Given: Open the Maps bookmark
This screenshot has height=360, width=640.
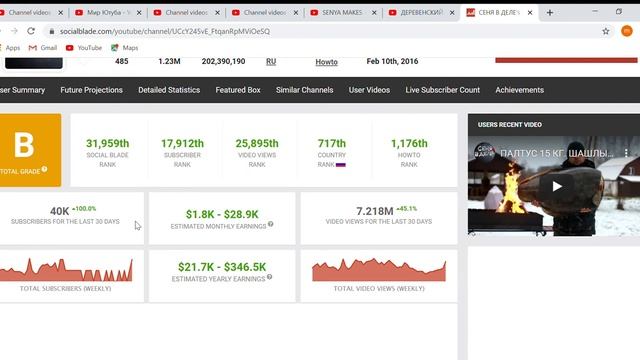Looking at the screenshot, I should coord(125,48).
